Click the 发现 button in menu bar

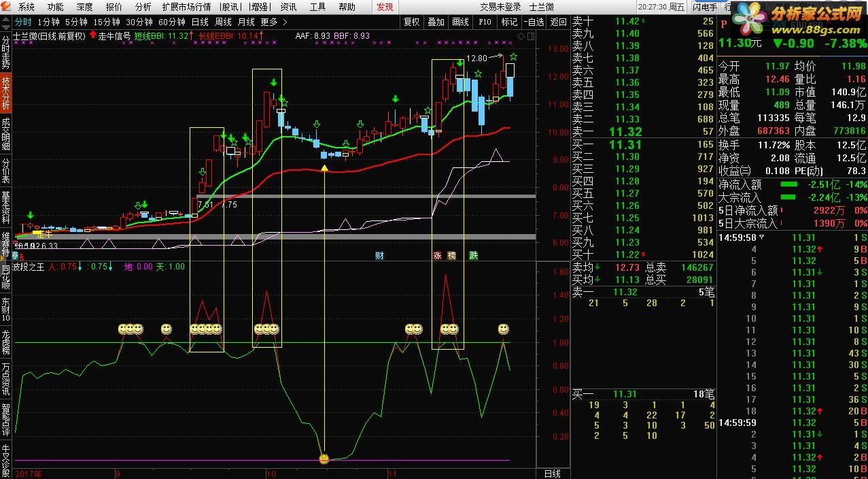(x=385, y=7)
